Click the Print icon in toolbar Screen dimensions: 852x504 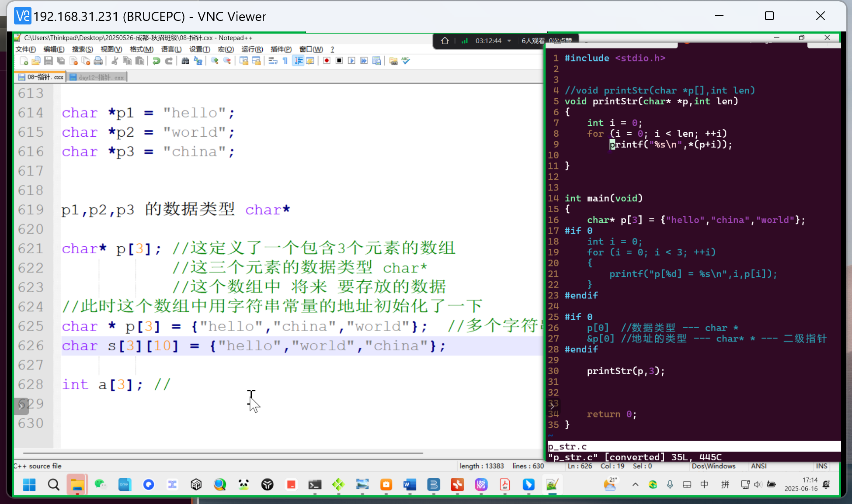coord(98,61)
